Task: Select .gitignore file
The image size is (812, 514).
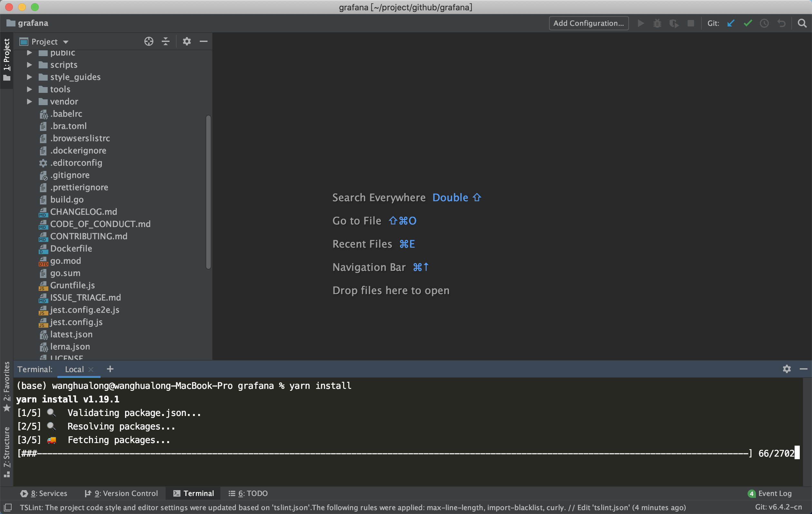Action: pos(70,175)
